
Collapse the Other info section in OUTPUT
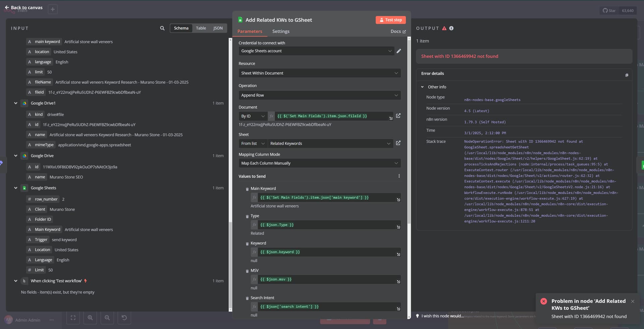click(x=423, y=87)
